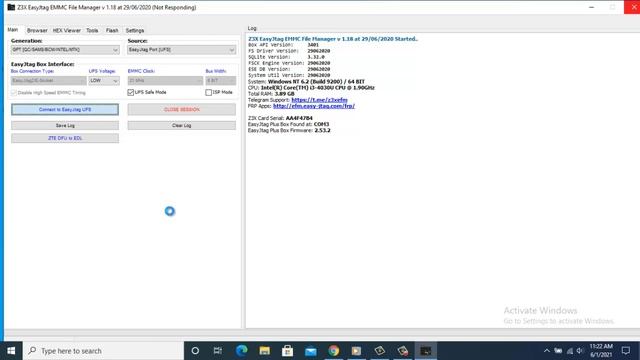This screenshot has width=640, height=360.
Task: Open the first diamond-shaped taskbar app
Action: [x=380, y=351]
